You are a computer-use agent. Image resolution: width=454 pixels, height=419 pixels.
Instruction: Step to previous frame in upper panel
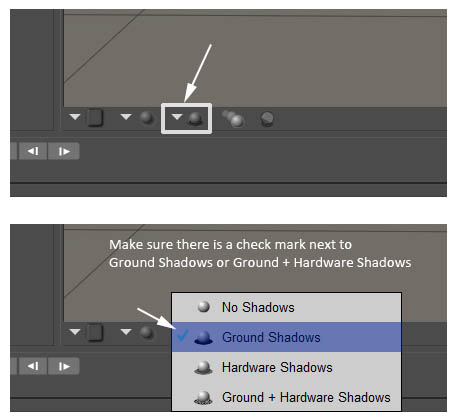pos(33,151)
